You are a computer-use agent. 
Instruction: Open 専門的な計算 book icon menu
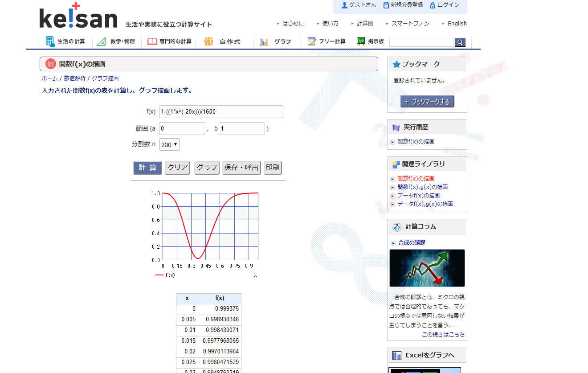click(x=169, y=41)
